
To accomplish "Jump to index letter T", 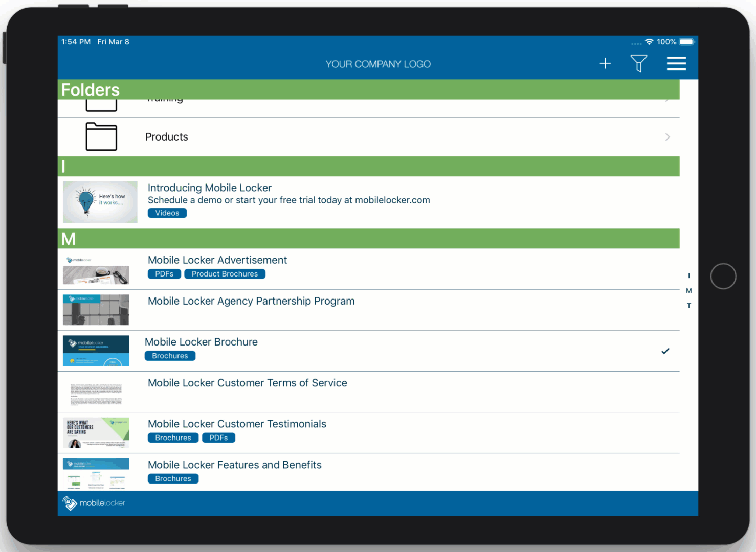I will point(689,306).
